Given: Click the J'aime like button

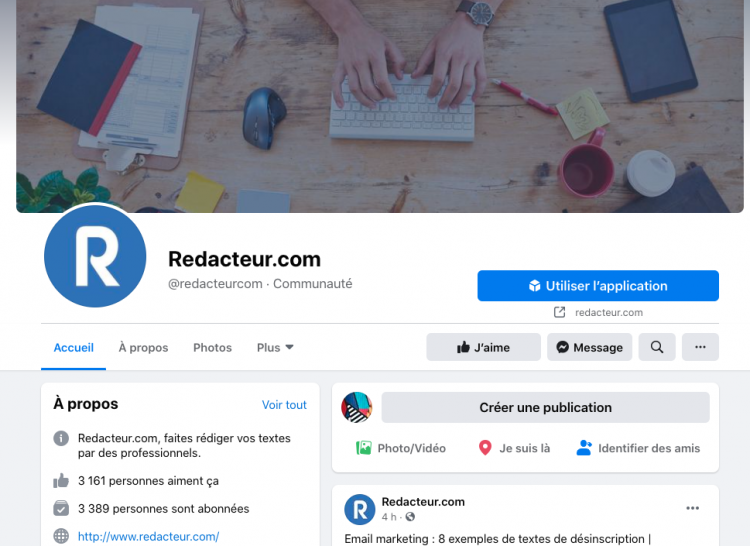Looking at the screenshot, I should [484, 347].
